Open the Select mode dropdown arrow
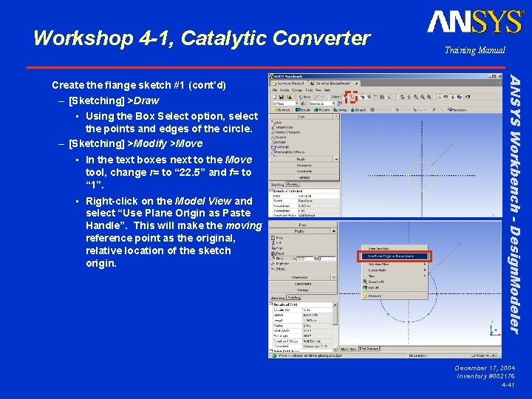 pos(344,97)
